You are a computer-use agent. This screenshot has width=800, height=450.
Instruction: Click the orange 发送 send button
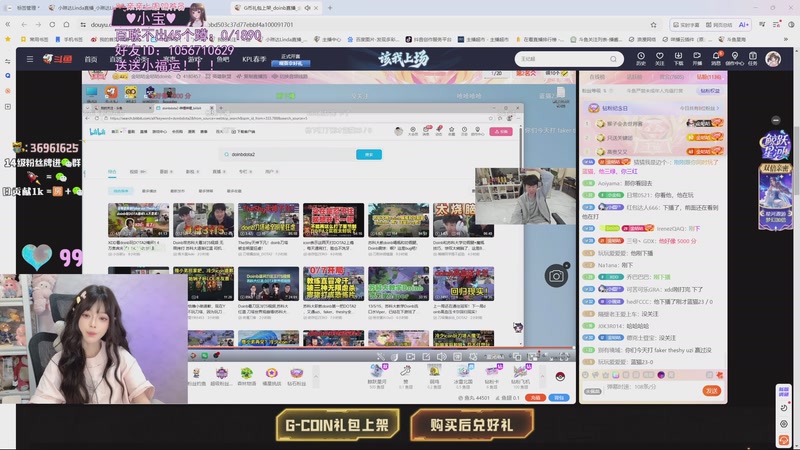(x=712, y=391)
